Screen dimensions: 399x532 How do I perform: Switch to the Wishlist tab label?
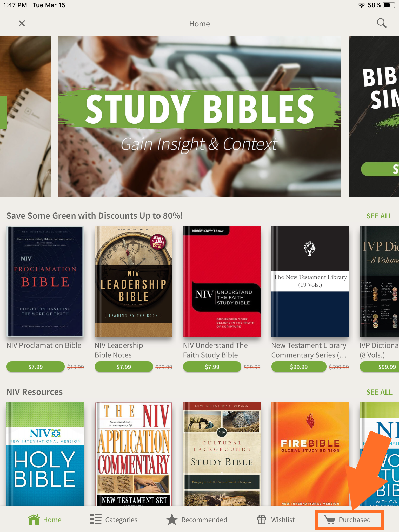283,520
